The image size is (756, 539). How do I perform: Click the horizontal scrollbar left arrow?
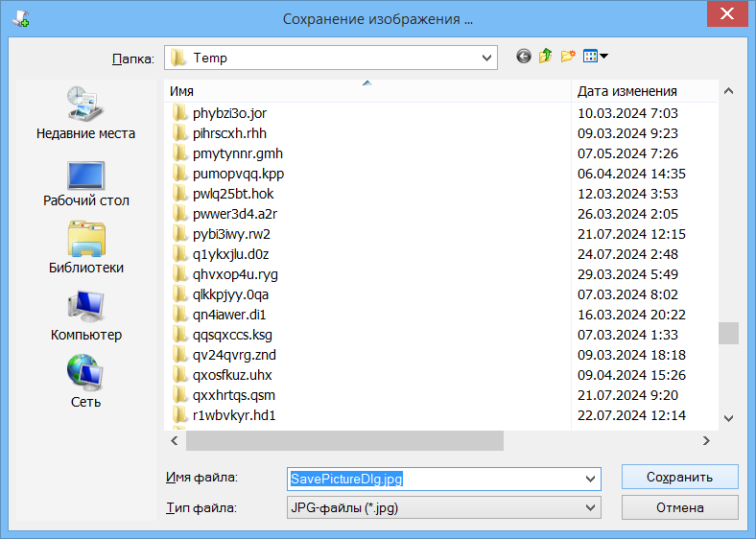tap(175, 440)
